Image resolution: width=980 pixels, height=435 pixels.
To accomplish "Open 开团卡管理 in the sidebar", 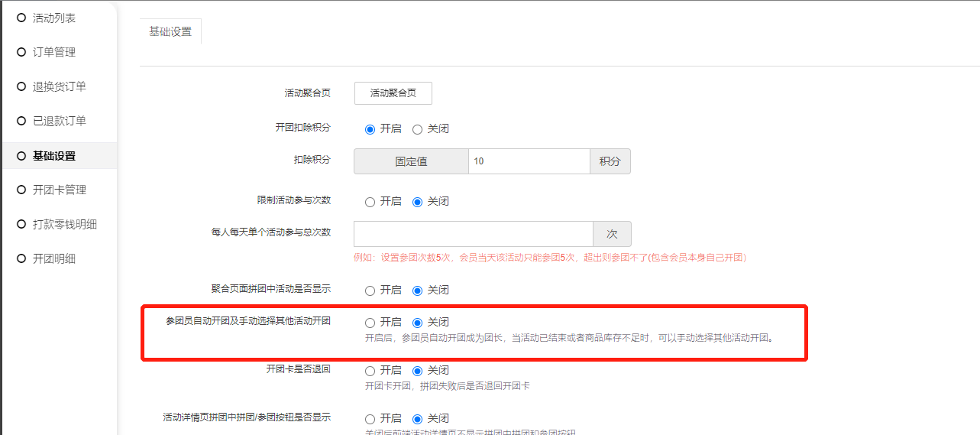I will coord(59,190).
